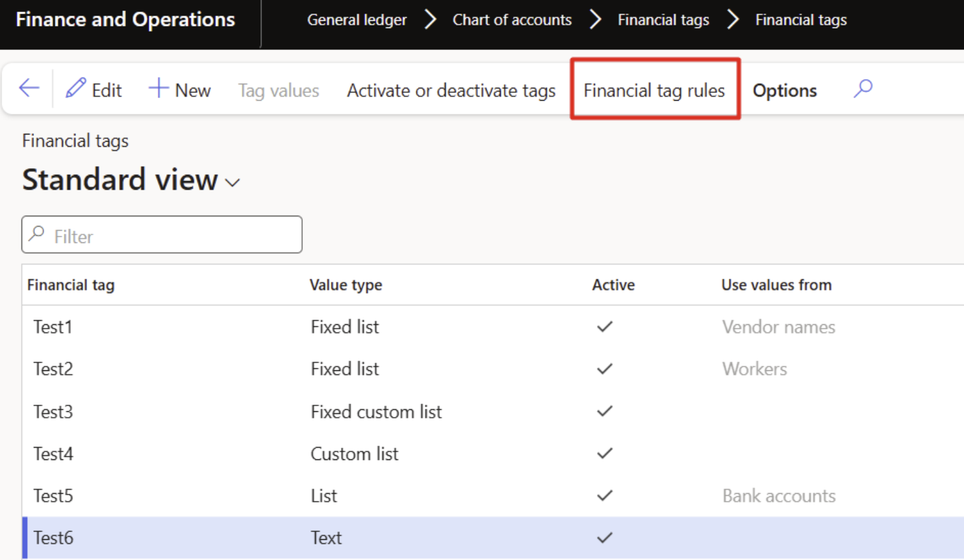Expand the Standard view dropdown
Viewport: 964px width, 560px height.
[233, 183]
